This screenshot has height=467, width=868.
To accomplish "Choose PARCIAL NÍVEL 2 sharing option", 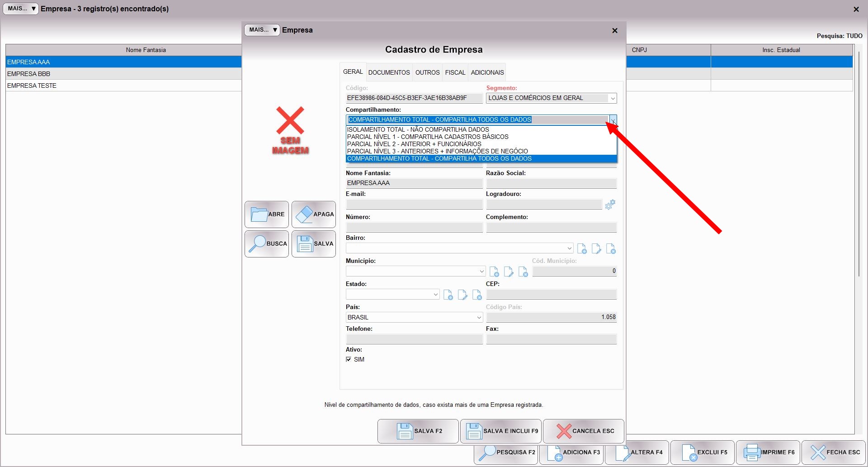I will (414, 144).
